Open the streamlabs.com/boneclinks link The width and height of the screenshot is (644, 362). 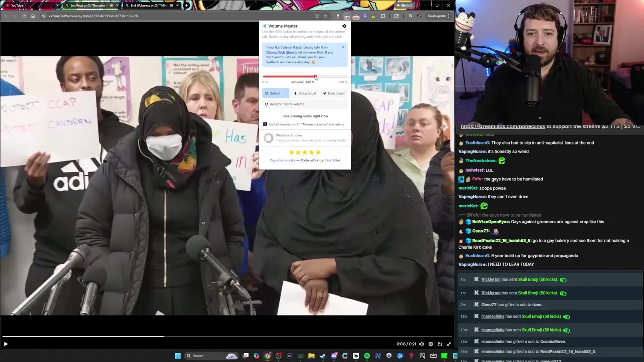503,127
